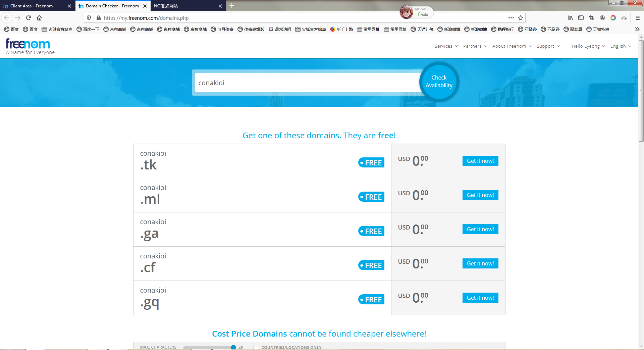Click the Freenom logo
644x350 pixels.
click(28, 44)
